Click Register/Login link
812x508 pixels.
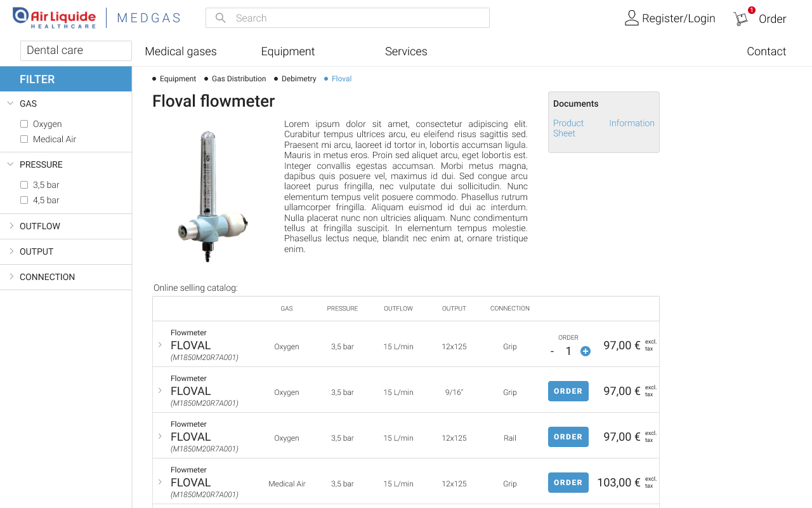(679, 18)
